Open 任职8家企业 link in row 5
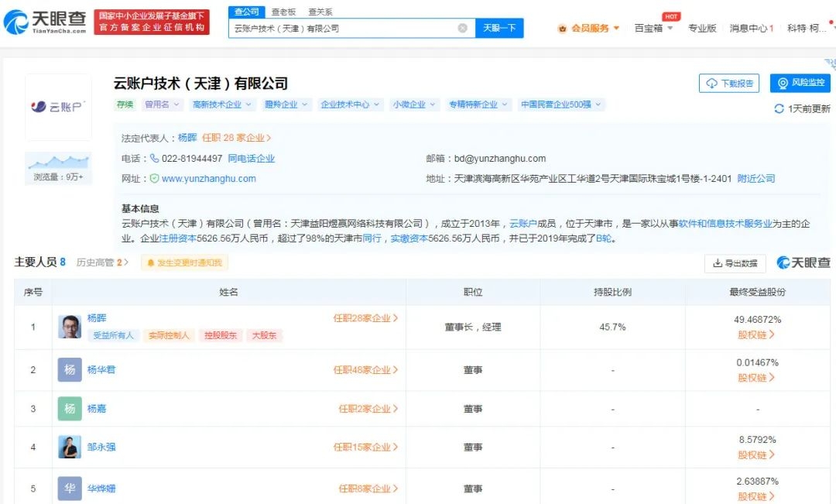This screenshot has width=836, height=504. click(x=368, y=489)
